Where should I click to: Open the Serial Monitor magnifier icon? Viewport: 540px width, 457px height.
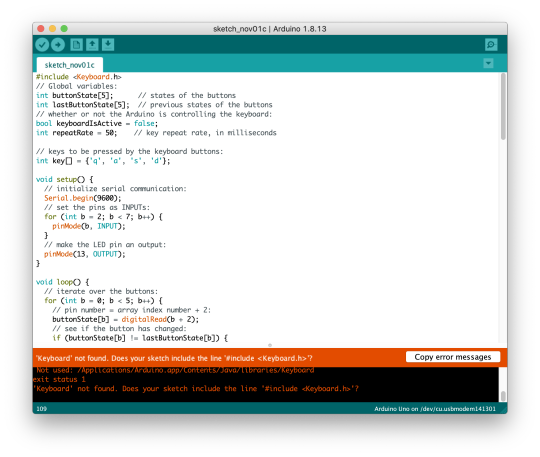[x=491, y=45]
